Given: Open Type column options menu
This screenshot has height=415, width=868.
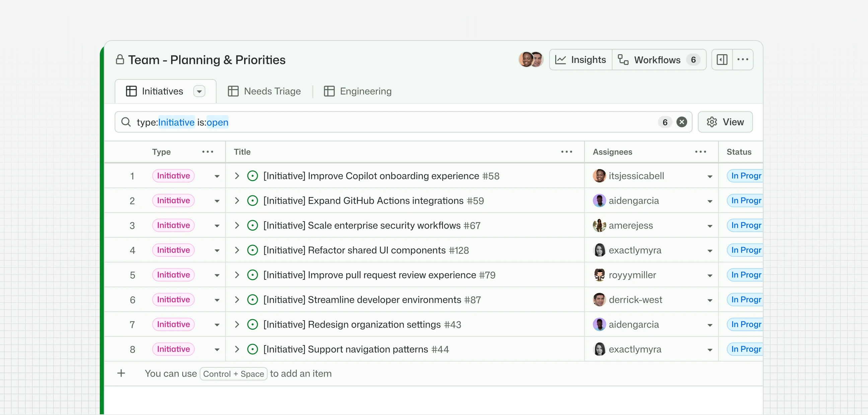Looking at the screenshot, I should pyautogui.click(x=208, y=152).
